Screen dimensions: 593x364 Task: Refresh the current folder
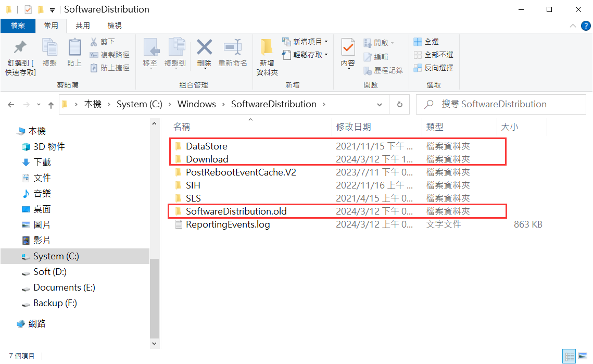[400, 105]
